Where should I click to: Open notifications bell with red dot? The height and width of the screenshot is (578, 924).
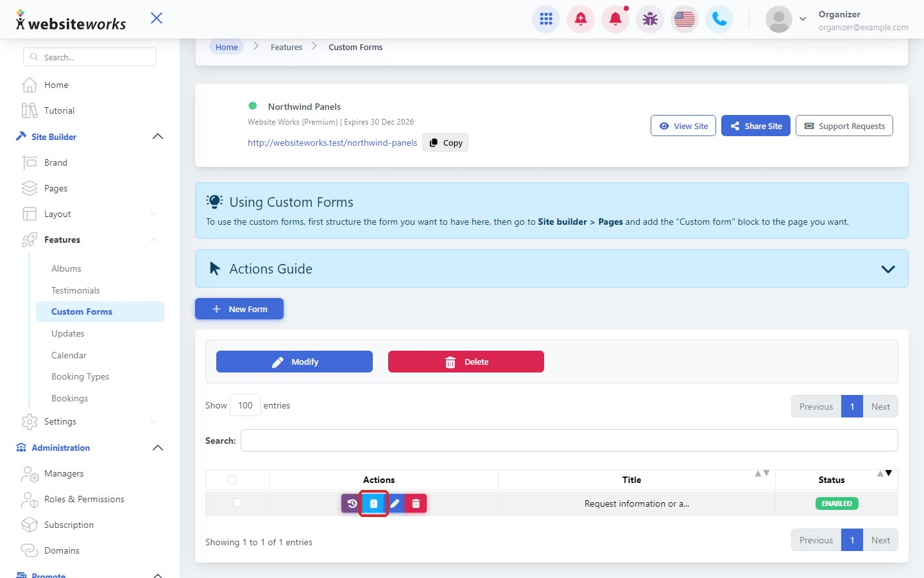pyautogui.click(x=615, y=19)
